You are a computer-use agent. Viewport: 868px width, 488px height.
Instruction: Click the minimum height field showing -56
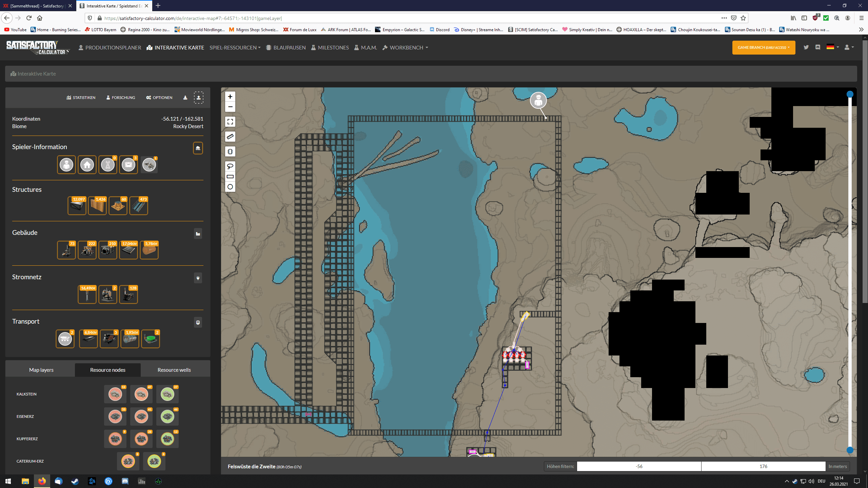coord(639,466)
